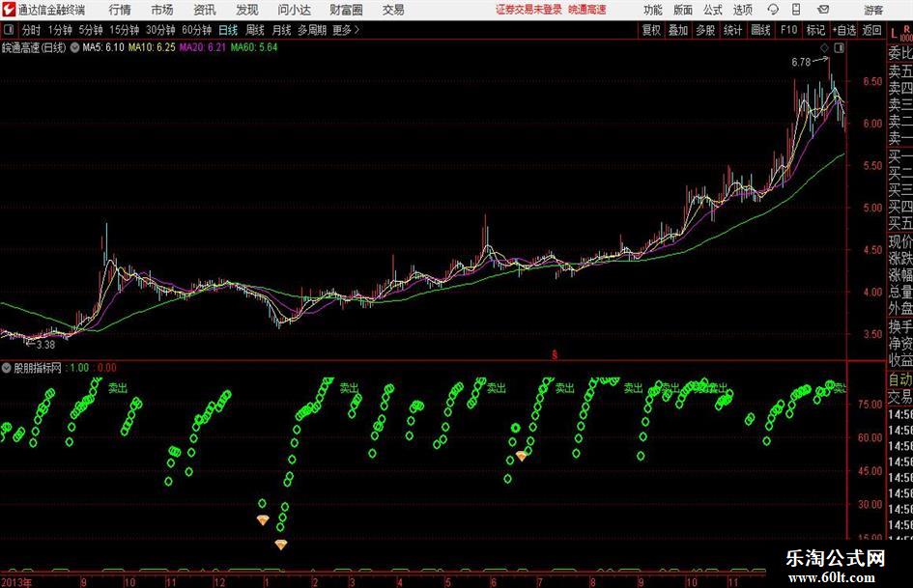
Task: Click the 皖通高速(日线) chart title
Action: [x=34, y=47]
